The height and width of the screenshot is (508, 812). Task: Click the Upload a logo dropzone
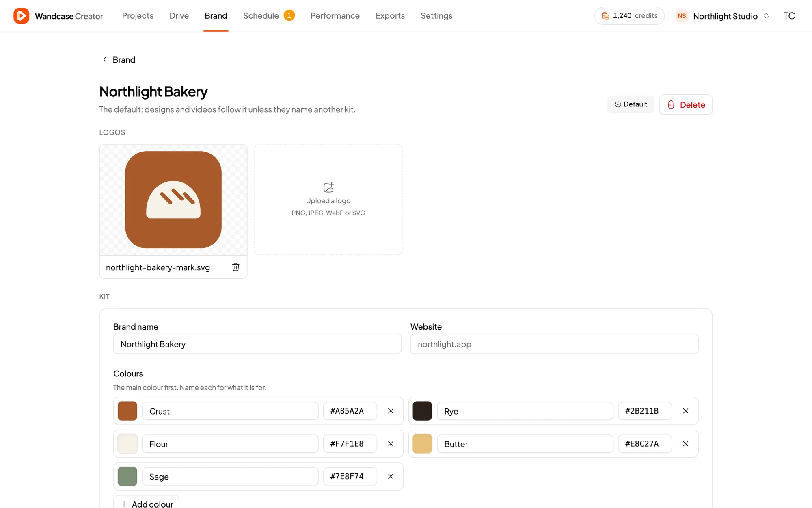click(328, 200)
